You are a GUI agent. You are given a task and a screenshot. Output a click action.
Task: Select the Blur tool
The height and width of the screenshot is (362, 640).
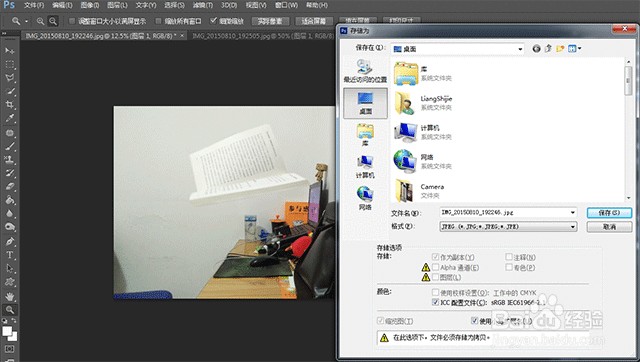tap(9, 213)
